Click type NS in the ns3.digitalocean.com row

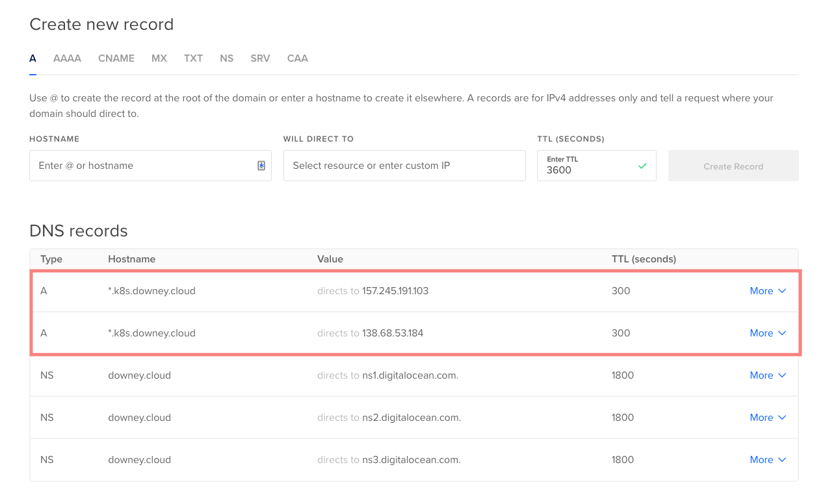[47, 460]
